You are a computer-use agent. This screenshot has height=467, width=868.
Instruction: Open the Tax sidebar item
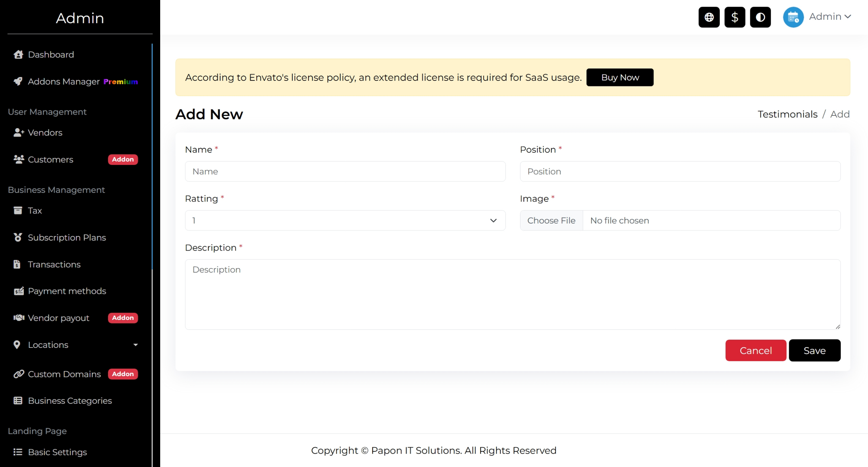point(35,211)
